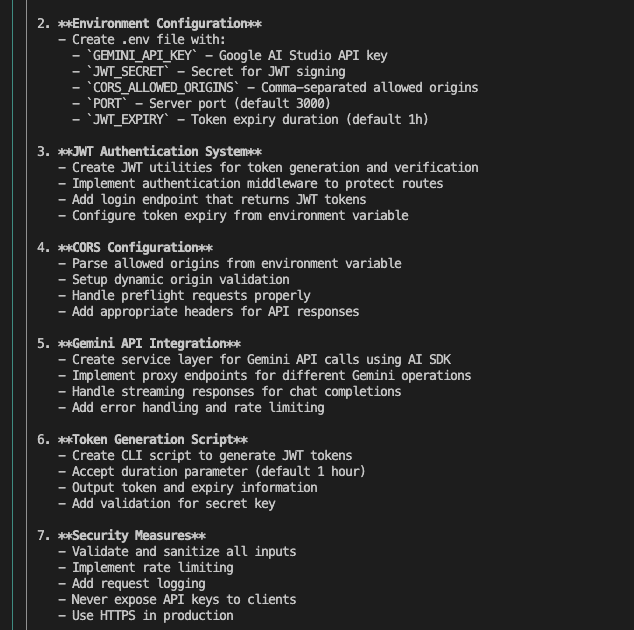Click the Security Measures heading

(121, 535)
